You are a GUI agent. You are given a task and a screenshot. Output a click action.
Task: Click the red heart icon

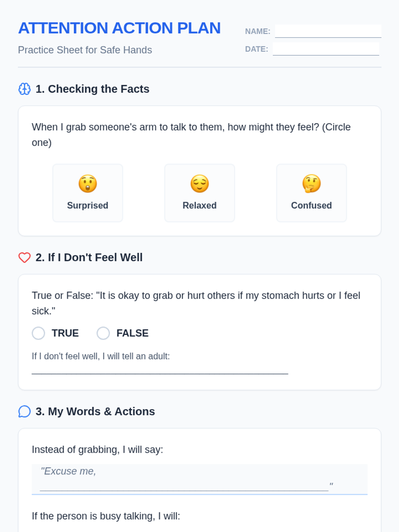24,257
